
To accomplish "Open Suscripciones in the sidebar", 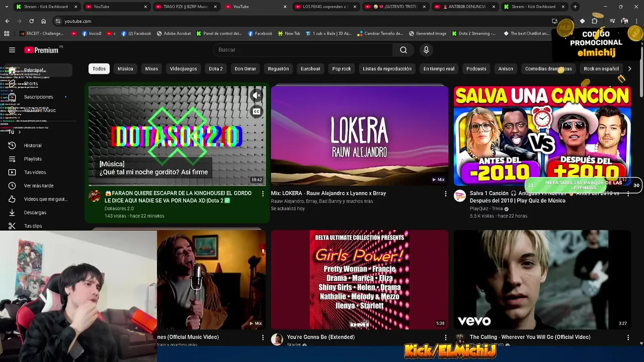I will [39, 97].
